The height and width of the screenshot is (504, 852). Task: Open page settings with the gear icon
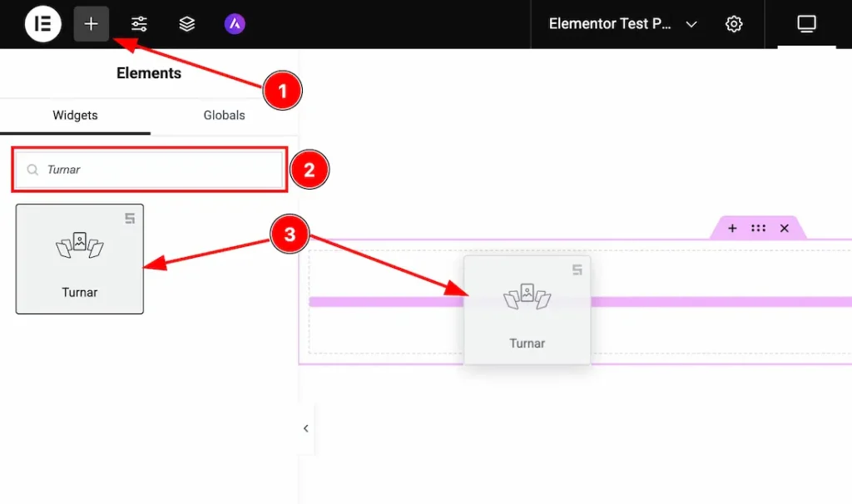pos(735,23)
